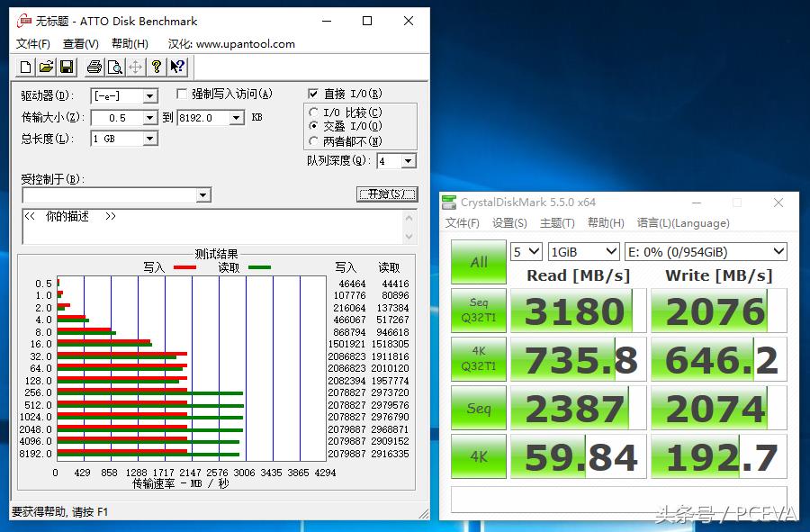810x532 pixels.
Task: Open the 文件 menu in ATTO
Action: (32, 43)
